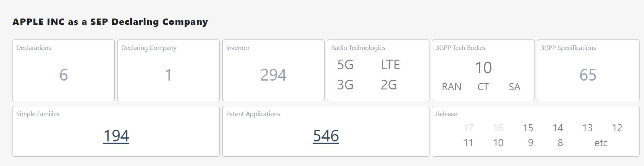Choose Release 13 in the Release card

[587, 128]
